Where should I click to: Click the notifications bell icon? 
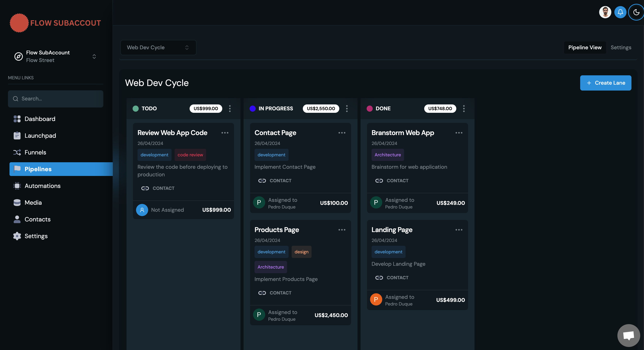(x=620, y=12)
